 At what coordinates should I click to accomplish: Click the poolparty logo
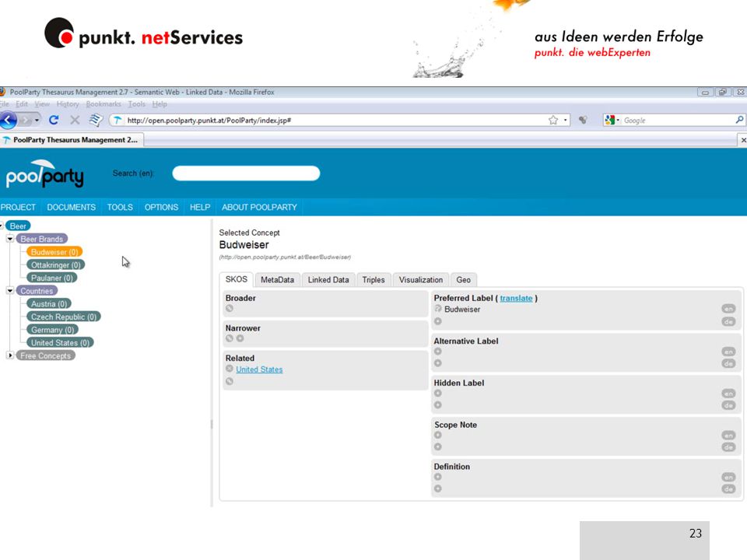point(45,173)
